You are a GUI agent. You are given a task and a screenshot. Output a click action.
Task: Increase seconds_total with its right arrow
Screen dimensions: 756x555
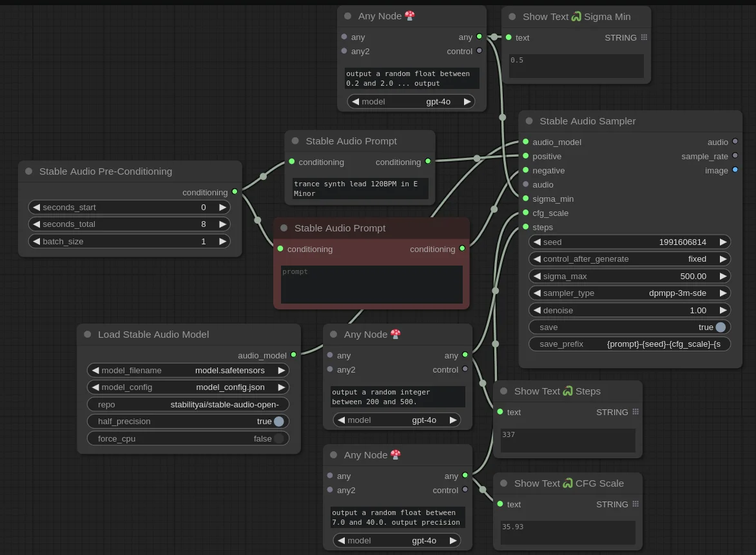click(222, 224)
